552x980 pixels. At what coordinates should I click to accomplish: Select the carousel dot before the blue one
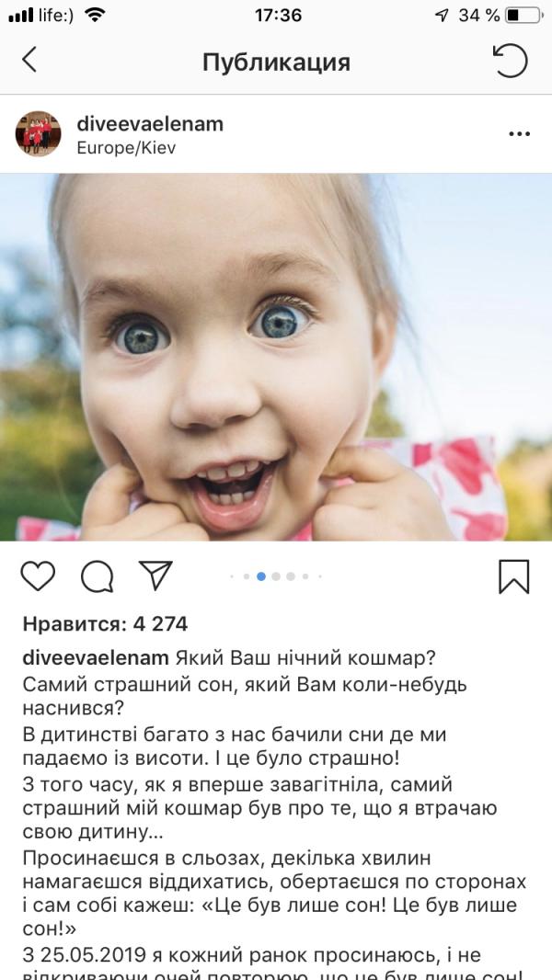click(x=247, y=576)
